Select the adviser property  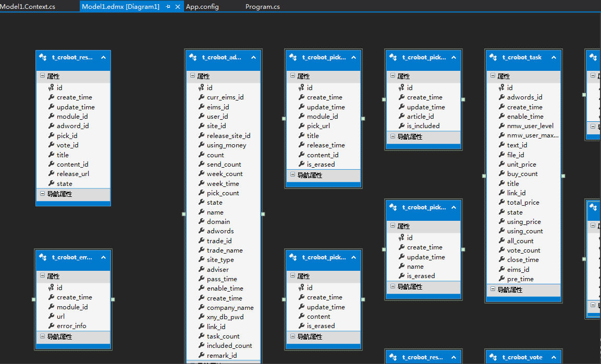(218, 269)
